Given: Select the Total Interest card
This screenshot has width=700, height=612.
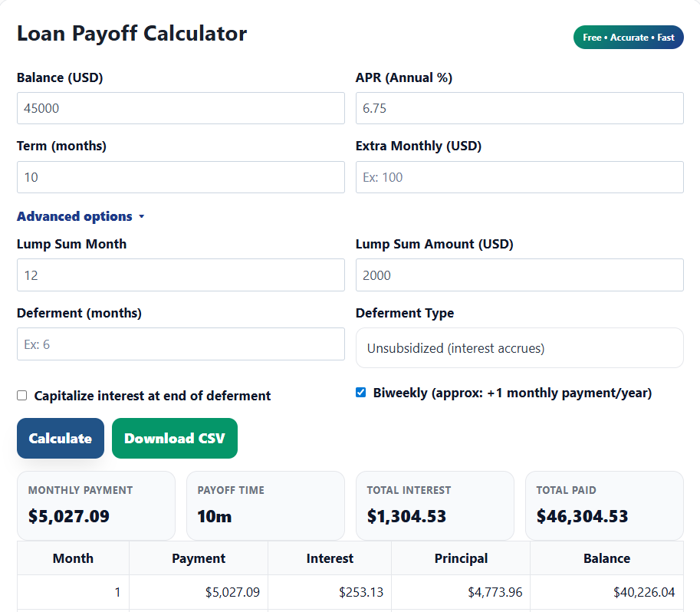Looking at the screenshot, I should coord(435,505).
